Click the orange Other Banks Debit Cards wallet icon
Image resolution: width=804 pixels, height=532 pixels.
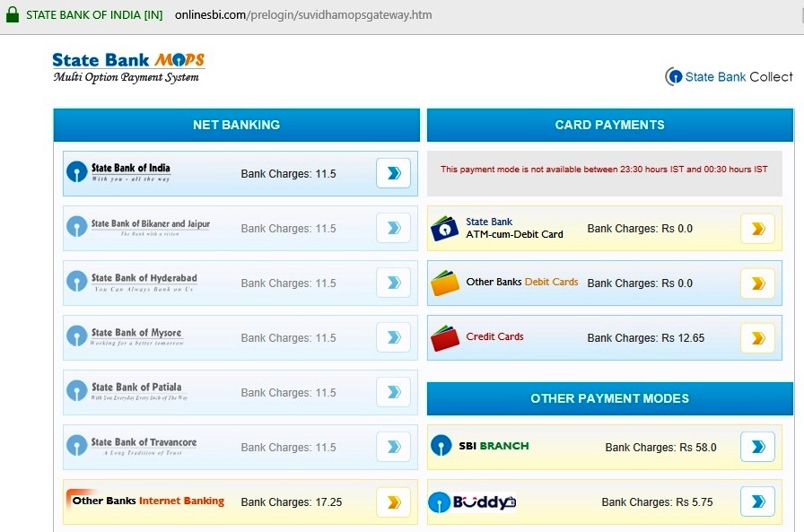click(444, 283)
